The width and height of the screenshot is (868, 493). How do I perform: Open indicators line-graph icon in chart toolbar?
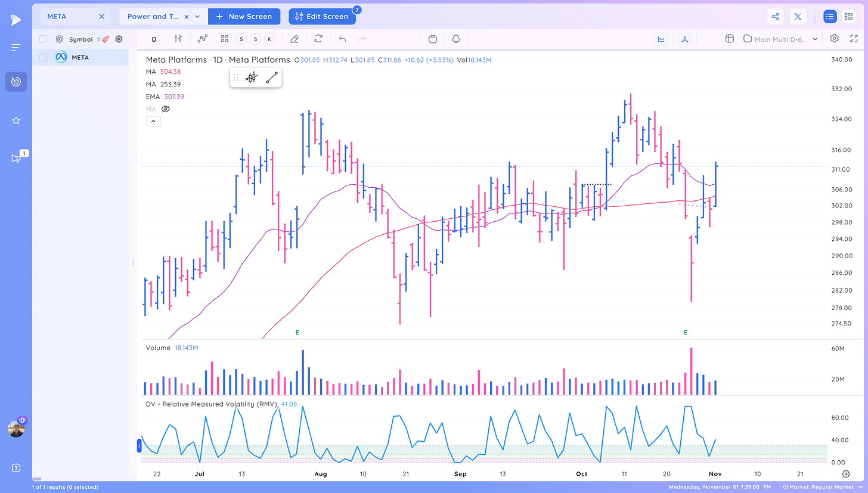tap(203, 39)
